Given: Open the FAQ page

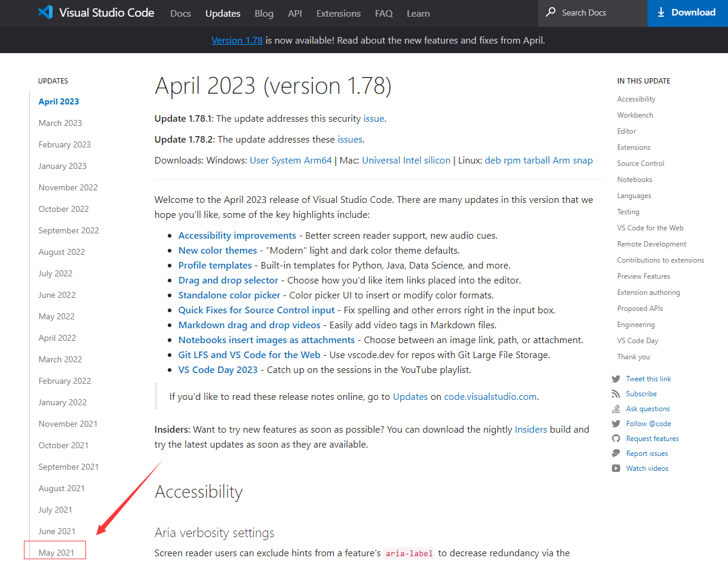Looking at the screenshot, I should (x=384, y=13).
